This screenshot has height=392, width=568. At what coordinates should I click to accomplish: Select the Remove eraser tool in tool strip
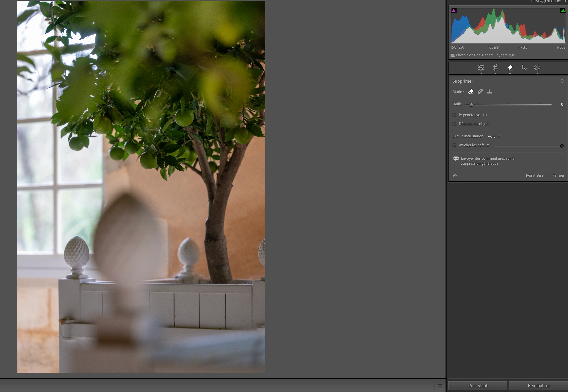click(x=510, y=67)
